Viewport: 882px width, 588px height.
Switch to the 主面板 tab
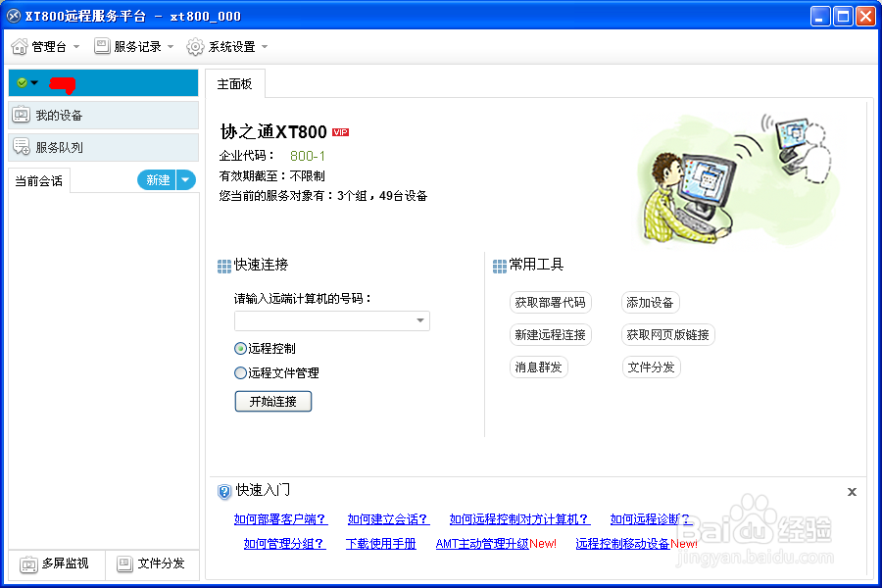click(235, 84)
